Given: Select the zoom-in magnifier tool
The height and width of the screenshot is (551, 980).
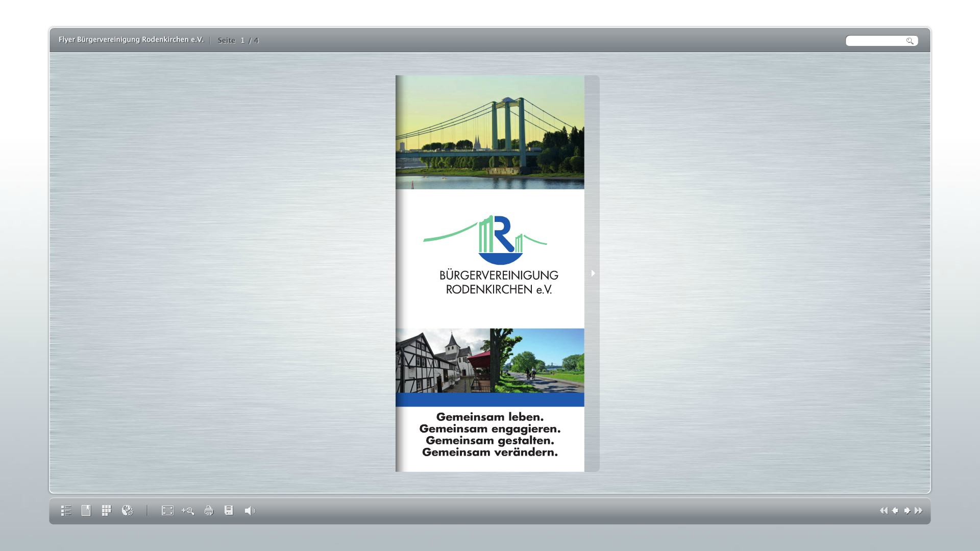Looking at the screenshot, I should point(188,511).
